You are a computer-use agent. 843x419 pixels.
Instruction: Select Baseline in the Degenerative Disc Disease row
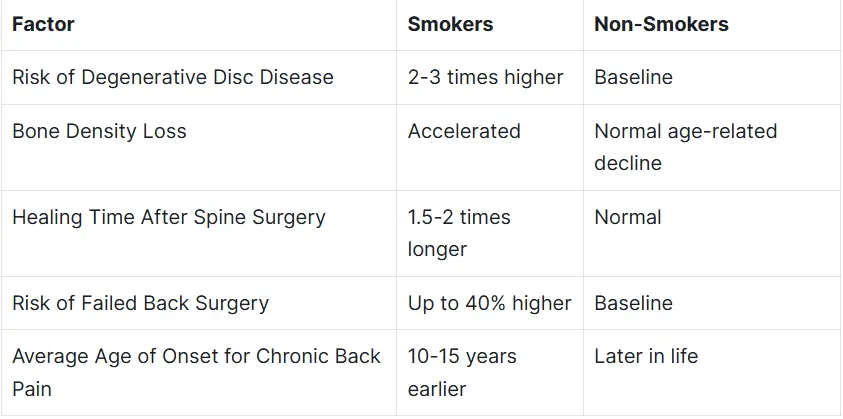pos(633,77)
